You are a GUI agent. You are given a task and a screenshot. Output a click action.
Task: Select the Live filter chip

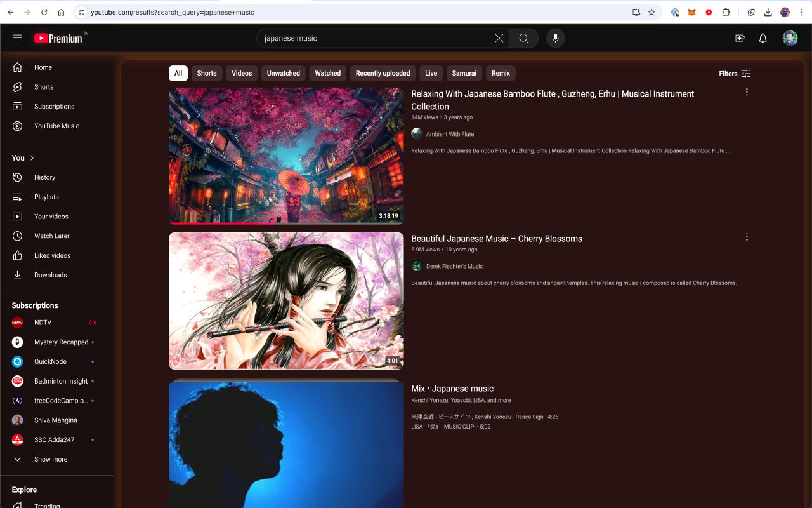431,73
